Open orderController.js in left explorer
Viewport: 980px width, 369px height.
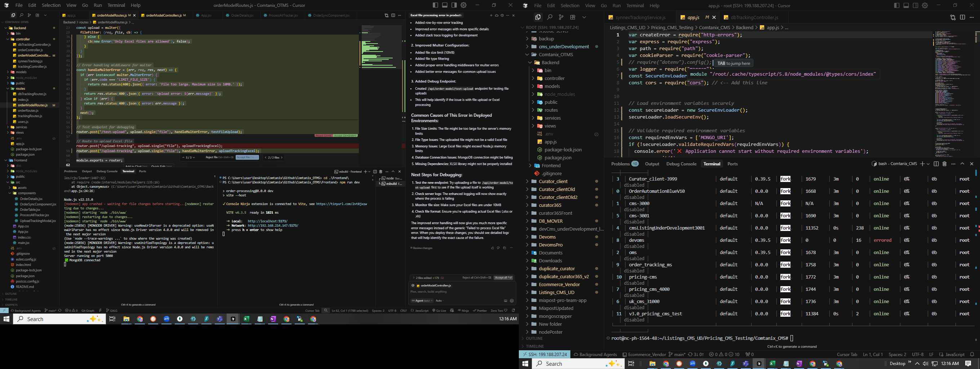(30, 50)
